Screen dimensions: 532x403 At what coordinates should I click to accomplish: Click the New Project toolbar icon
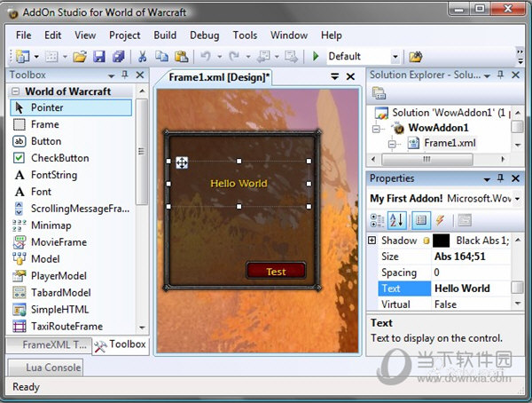click(x=23, y=57)
